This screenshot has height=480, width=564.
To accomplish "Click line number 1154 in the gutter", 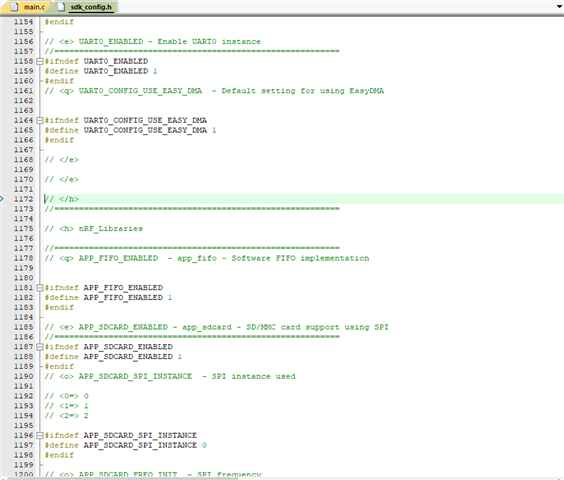I will click(x=23, y=22).
